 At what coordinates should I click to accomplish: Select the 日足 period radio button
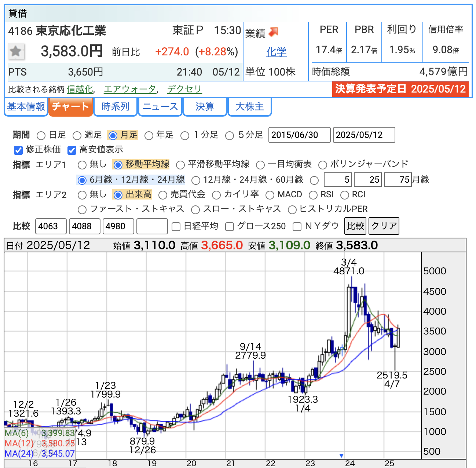point(41,136)
